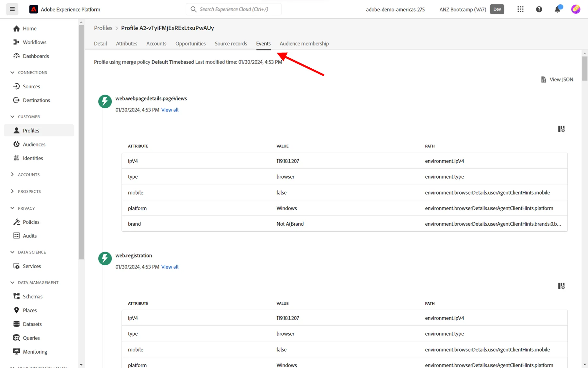
Task: Open notifications bell
Action: click(558, 9)
